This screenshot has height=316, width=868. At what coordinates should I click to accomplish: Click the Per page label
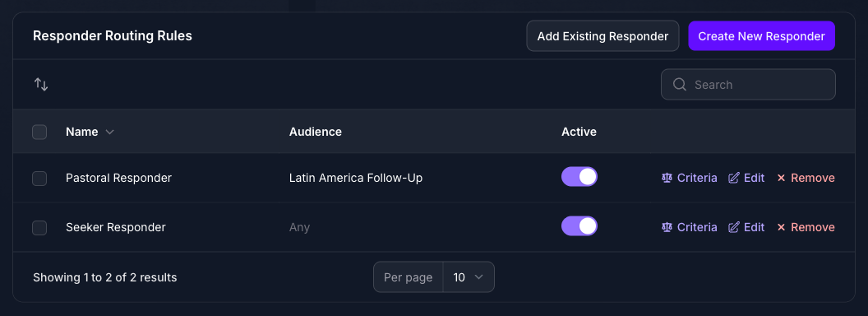tap(408, 277)
